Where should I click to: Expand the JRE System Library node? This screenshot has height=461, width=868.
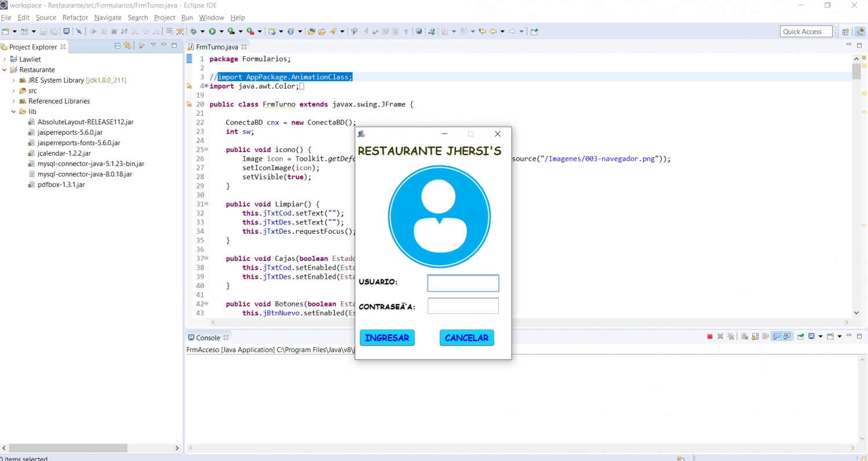point(14,80)
